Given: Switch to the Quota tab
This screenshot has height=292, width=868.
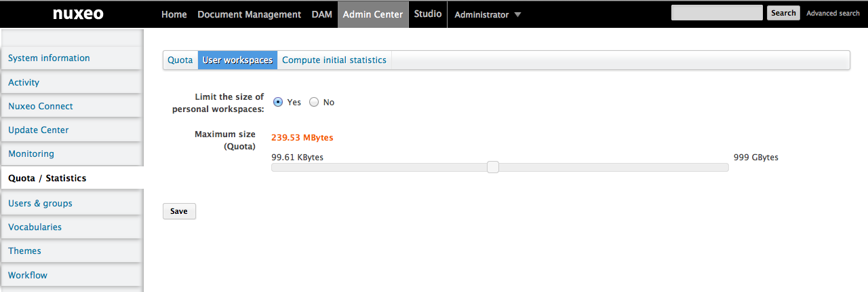Looking at the screenshot, I should pos(180,60).
